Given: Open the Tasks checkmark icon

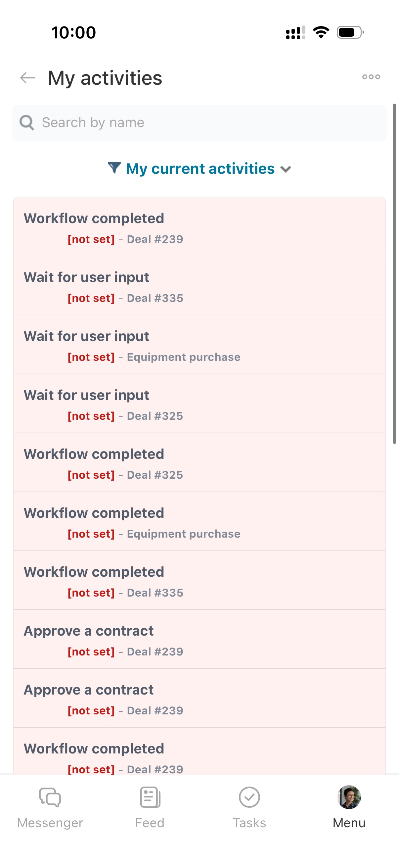Looking at the screenshot, I should (249, 797).
